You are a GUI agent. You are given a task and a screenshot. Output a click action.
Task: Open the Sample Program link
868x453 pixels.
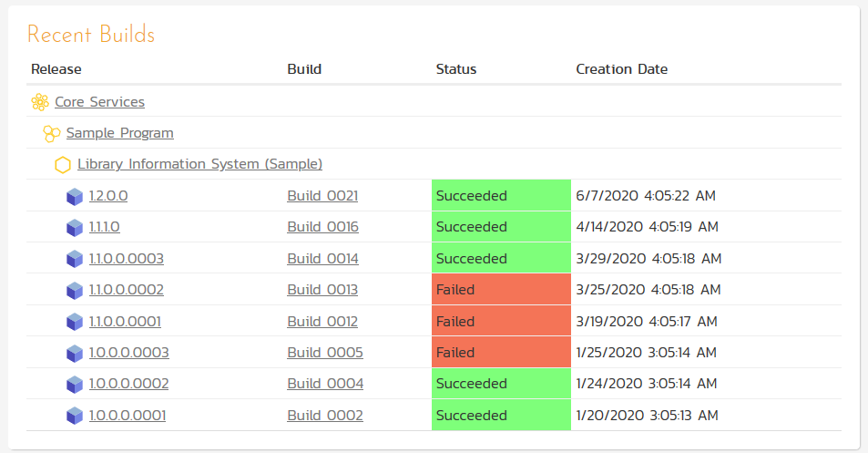click(119, 133)
